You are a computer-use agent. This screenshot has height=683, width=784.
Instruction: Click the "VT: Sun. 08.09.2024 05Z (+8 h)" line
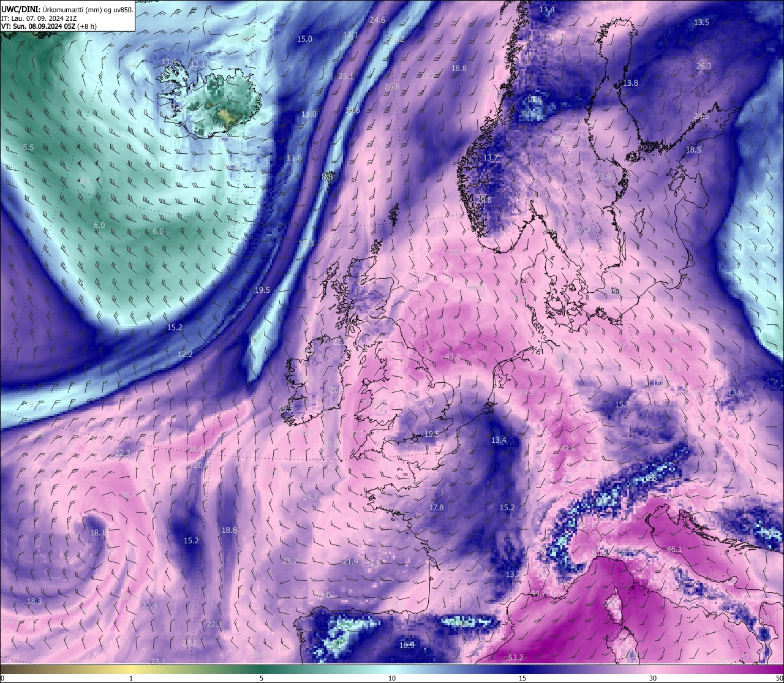tap(49, 26)
